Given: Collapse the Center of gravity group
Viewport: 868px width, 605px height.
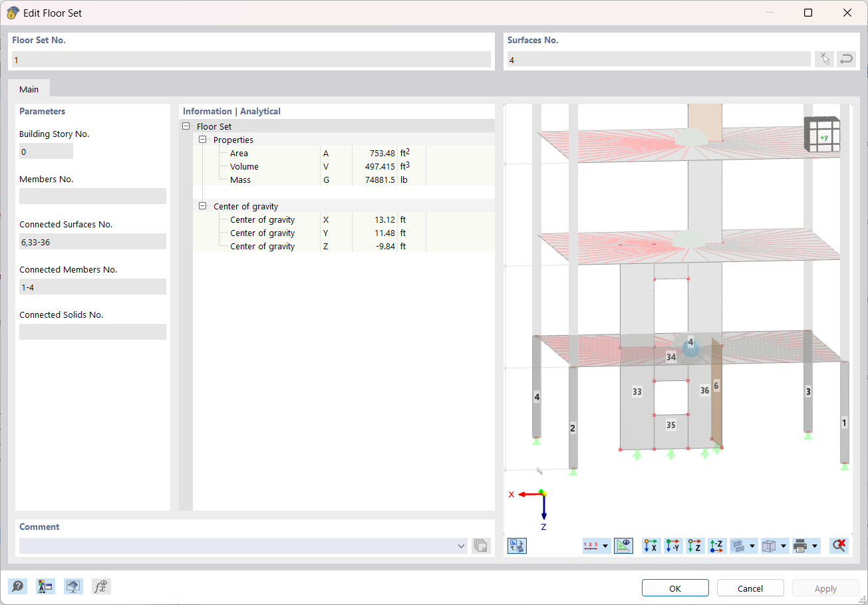Looking at the screenshot, I should [202, 206].
